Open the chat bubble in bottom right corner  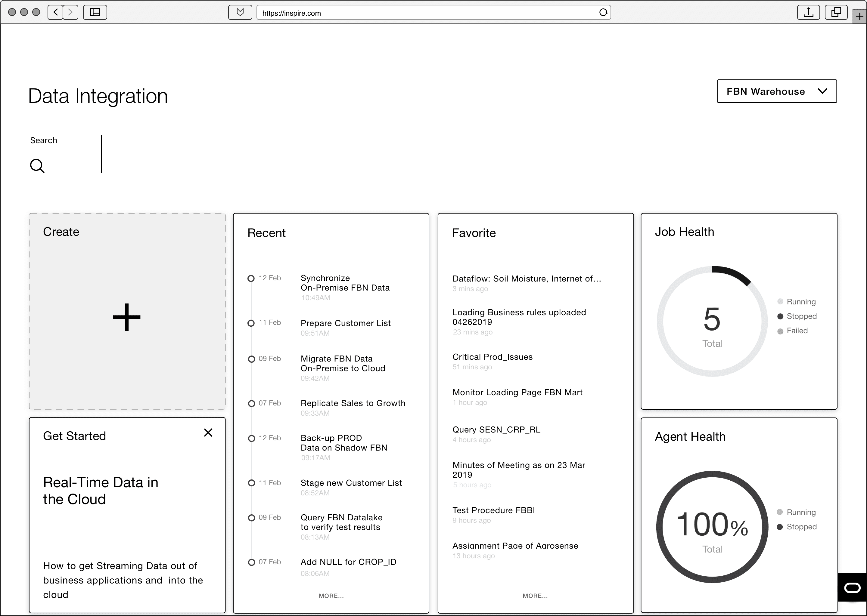tap(852, 587)
